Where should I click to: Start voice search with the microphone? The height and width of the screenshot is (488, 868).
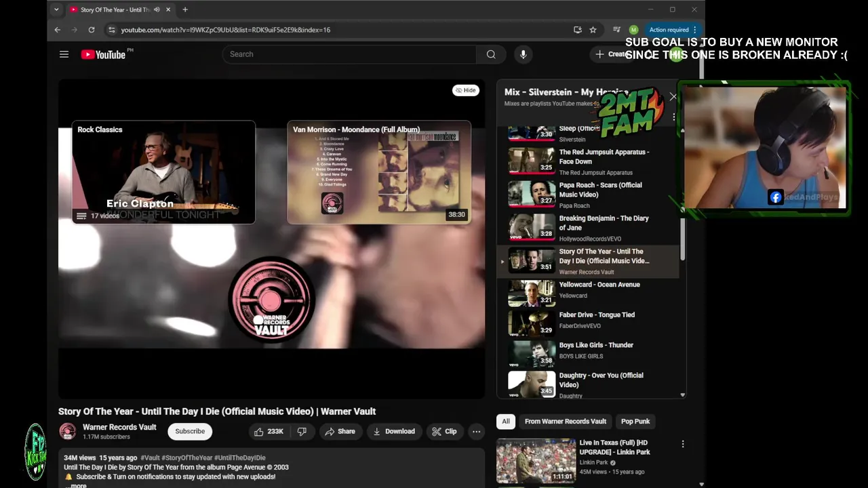523,54
